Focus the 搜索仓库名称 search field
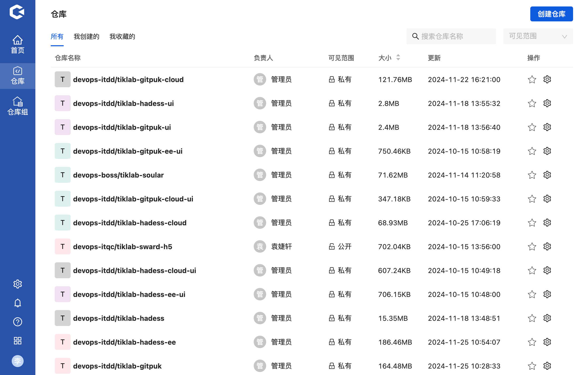 451,36
